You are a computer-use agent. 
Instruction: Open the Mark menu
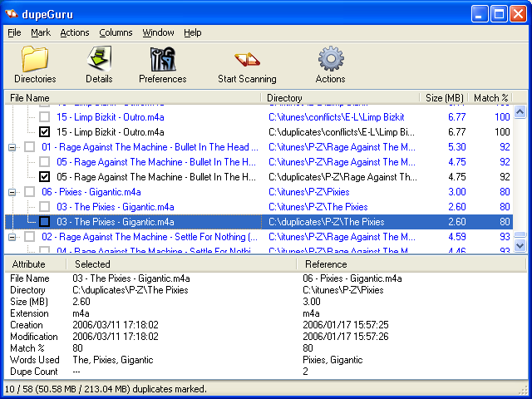(41, 32)
